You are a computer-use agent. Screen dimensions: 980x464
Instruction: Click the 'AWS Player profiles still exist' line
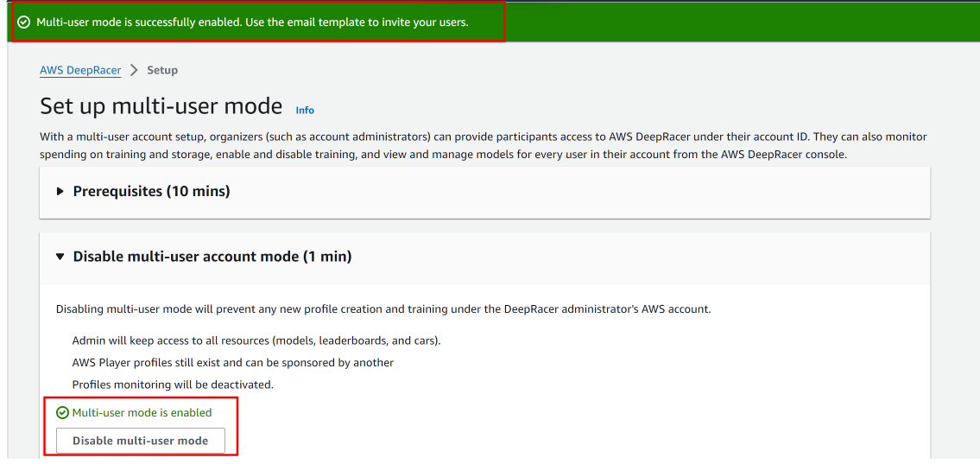pos(233,363)
